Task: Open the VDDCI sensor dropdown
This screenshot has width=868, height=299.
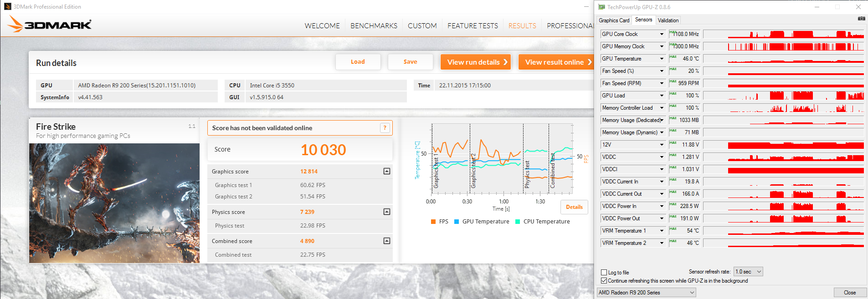Action: (662, 169)
